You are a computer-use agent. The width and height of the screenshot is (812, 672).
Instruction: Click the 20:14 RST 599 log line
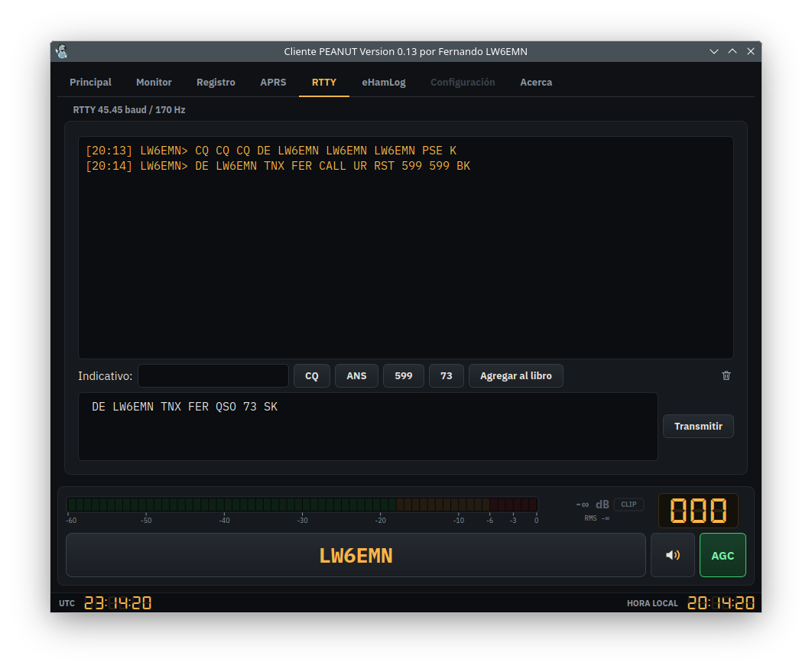click(278, 166)
